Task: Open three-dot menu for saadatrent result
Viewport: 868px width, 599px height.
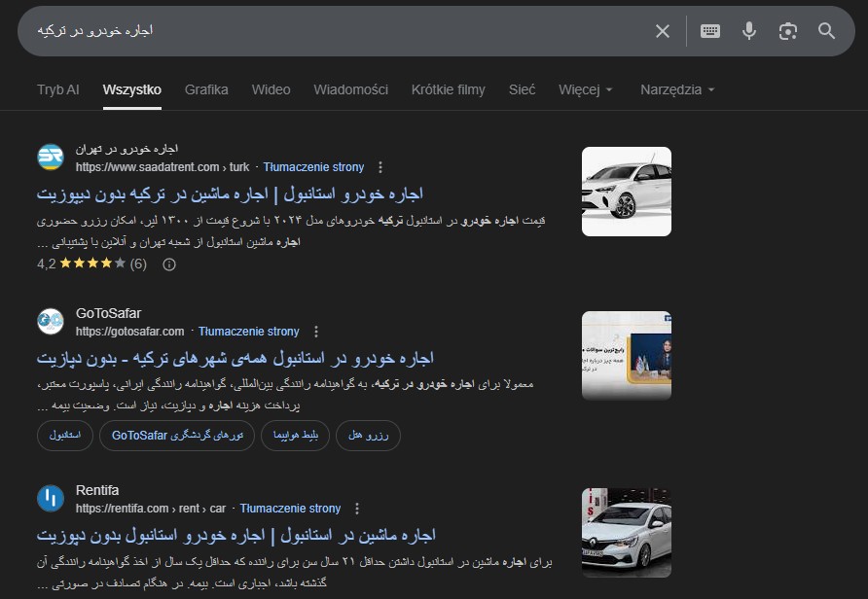Action: (380, 167)
